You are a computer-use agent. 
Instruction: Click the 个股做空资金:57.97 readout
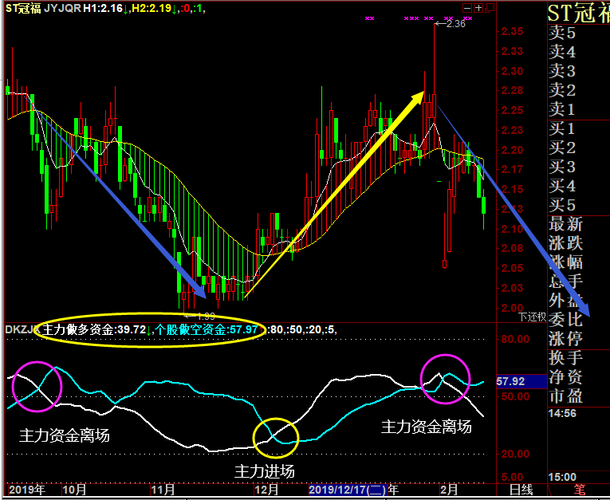[206, 330]
